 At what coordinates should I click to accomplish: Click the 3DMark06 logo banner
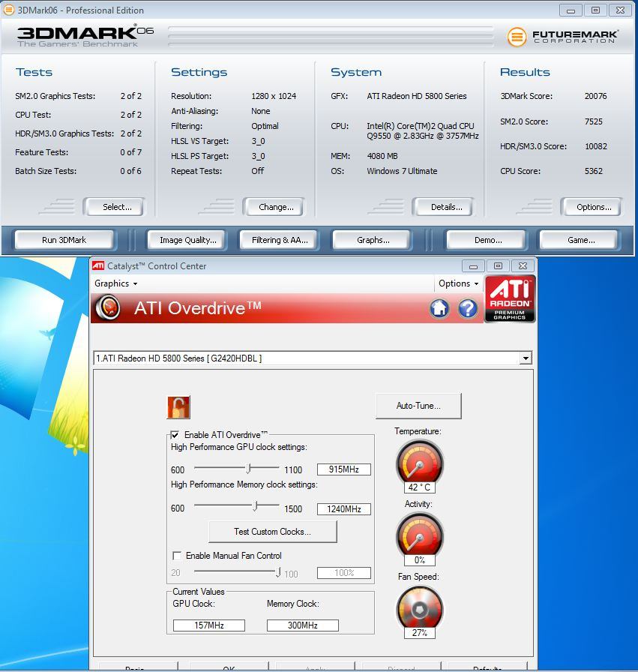click(85, 36)
